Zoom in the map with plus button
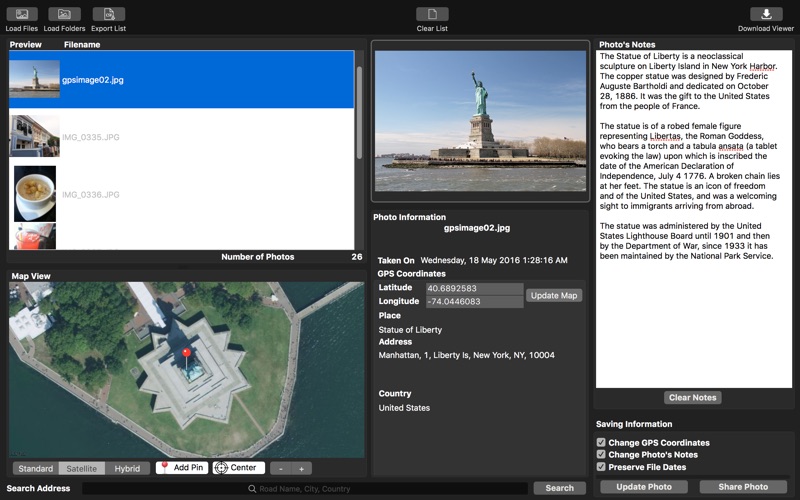Screen dimensions: 800x500 [x=302, y=468]
